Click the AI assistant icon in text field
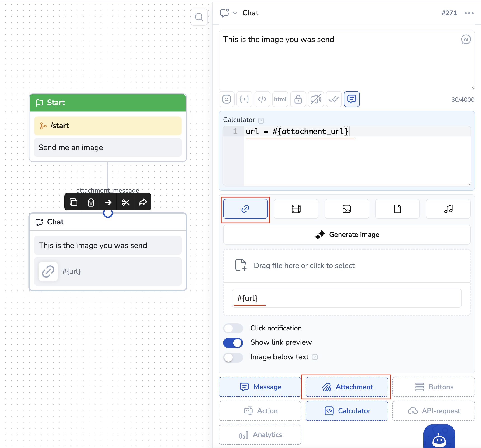Viewport: 481px width, 448px height. [x=466, y=39]
